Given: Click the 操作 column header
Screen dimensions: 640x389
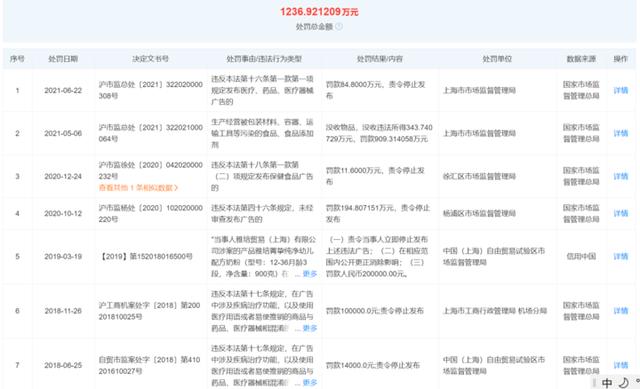Looking at the screenshot, I should click(620, 59).
